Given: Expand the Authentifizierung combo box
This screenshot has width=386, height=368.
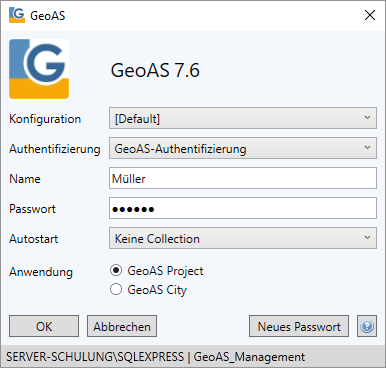Looking at the screenshot, I should coord(243,148).
